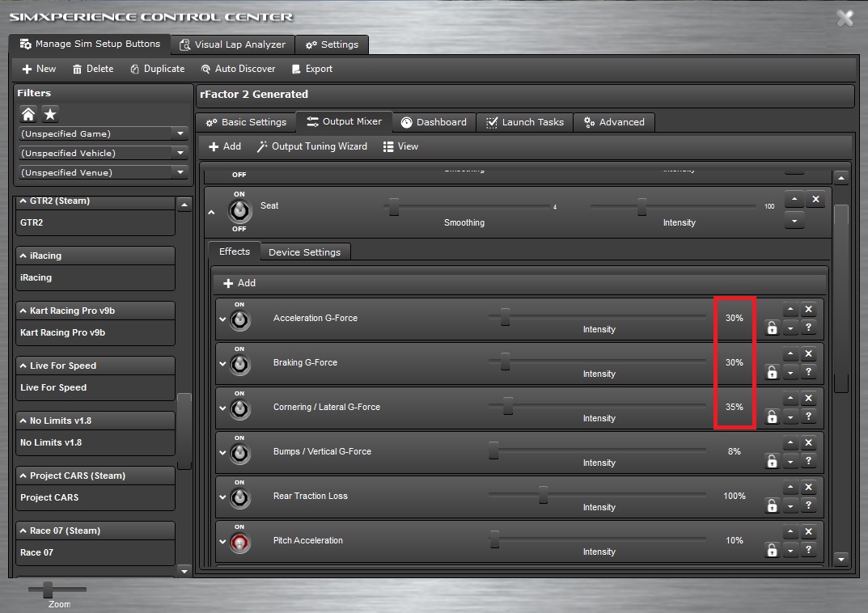
Task: Click the Seat Smoothing slider handle
Action: (394, 206)
